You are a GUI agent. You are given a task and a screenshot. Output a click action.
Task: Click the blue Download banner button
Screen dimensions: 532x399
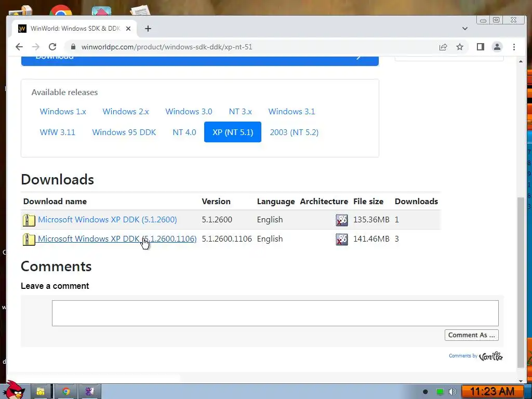[200, 61]
